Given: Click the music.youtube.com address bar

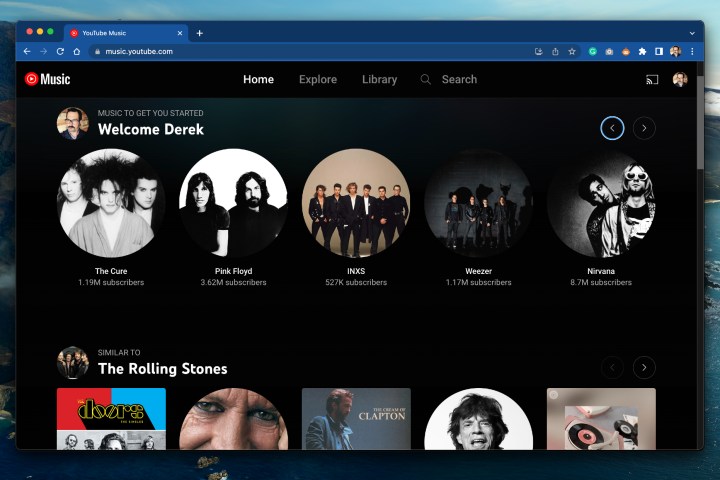Looking at the screenshot, I should tap(300, 51).
